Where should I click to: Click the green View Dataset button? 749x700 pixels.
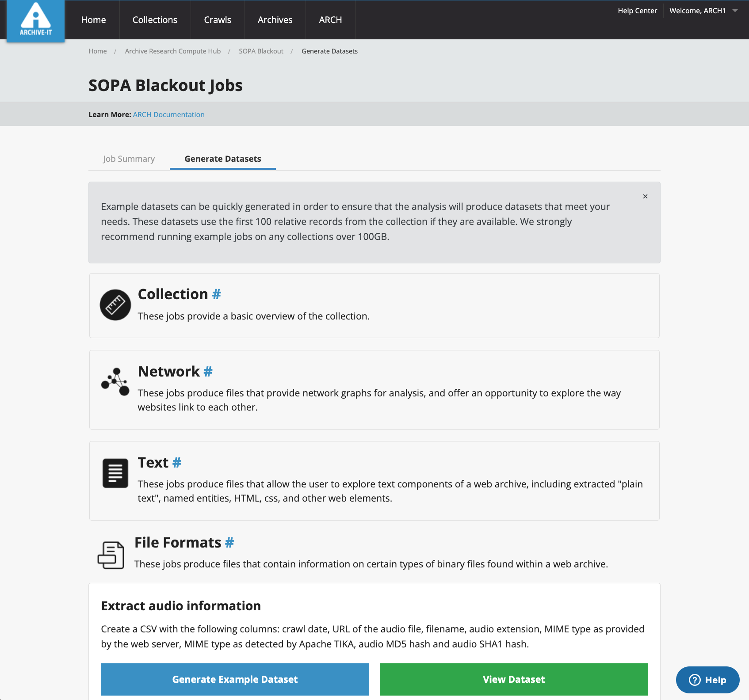coord(514,679)
